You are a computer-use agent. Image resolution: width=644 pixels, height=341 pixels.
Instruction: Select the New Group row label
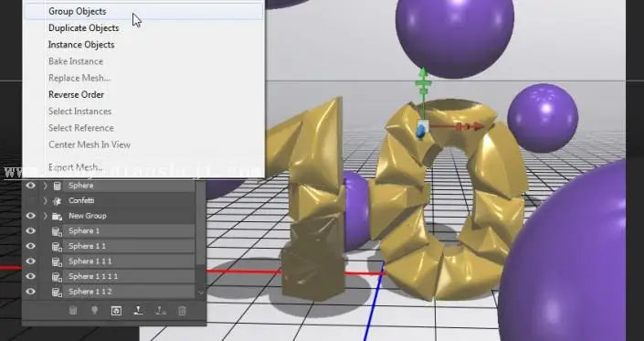pyautogui.click(x=87, y=216)
